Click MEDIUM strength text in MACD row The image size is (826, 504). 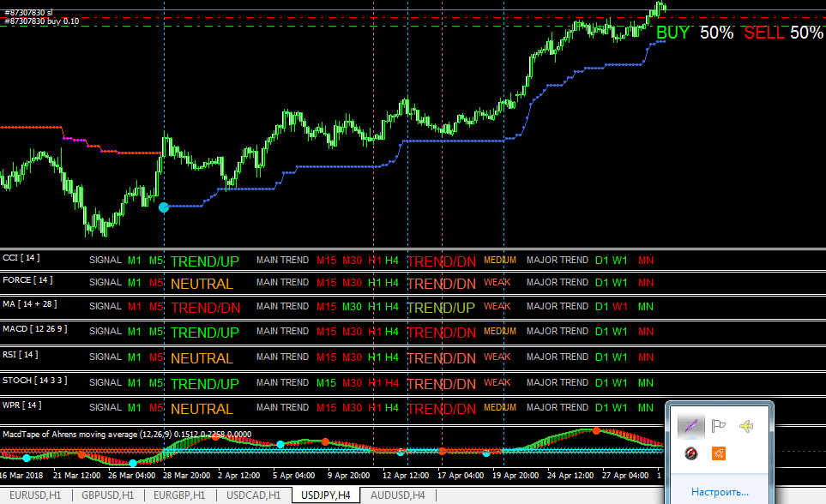tap(500, 331)
